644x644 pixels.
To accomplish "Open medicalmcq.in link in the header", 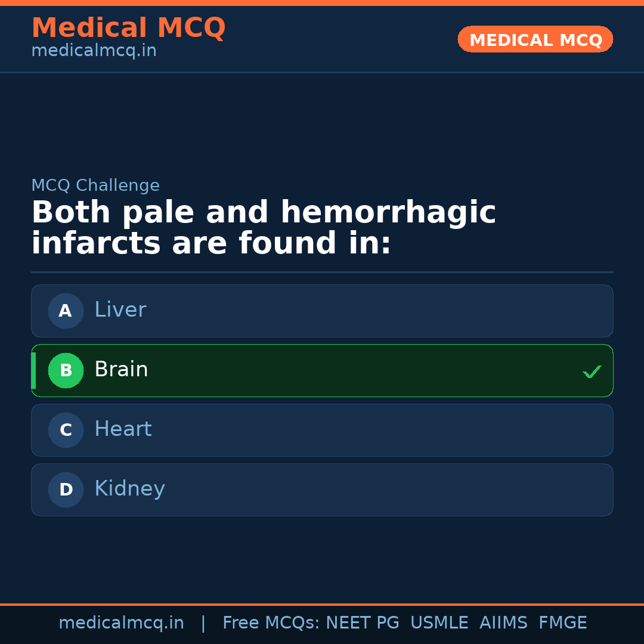I will pyautogui.click(x=94, y=50).
